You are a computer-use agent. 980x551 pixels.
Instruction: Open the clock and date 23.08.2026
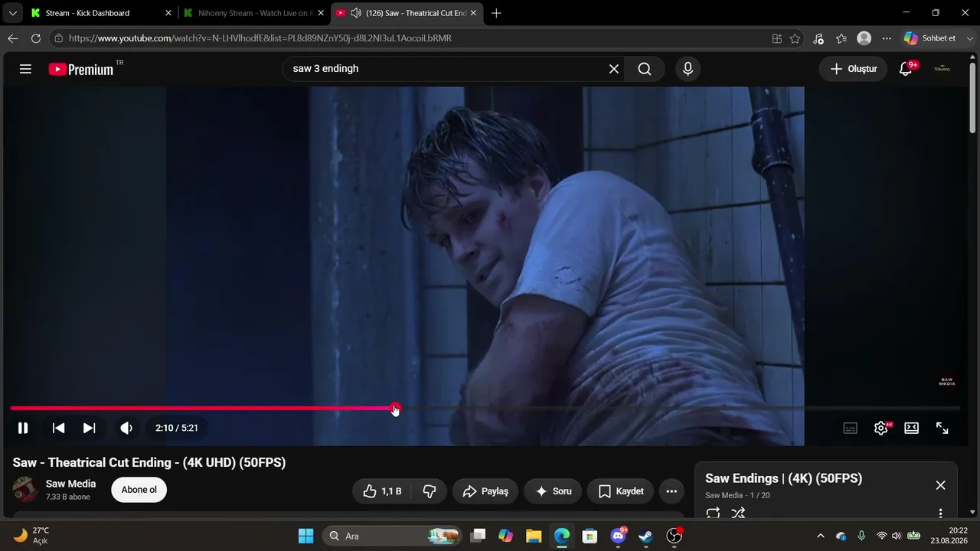(x=948, y=536)
